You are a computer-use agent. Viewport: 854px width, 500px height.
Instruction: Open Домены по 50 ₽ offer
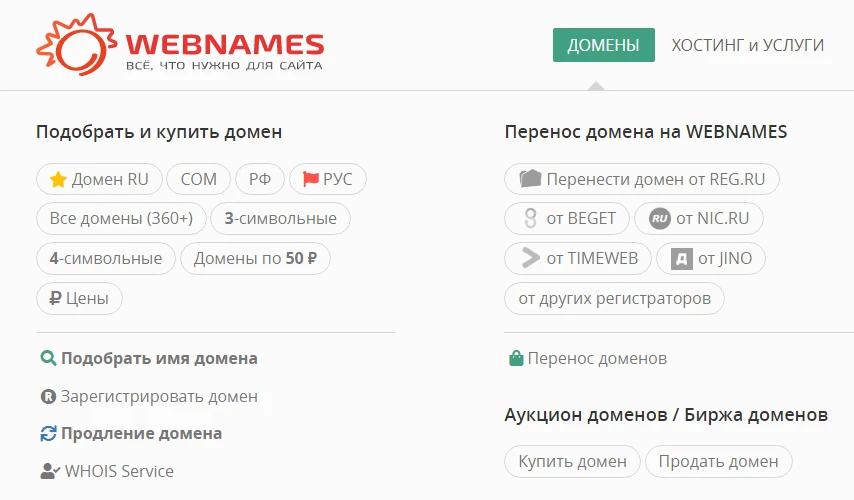pyautogui.click(x=255, y=258)
